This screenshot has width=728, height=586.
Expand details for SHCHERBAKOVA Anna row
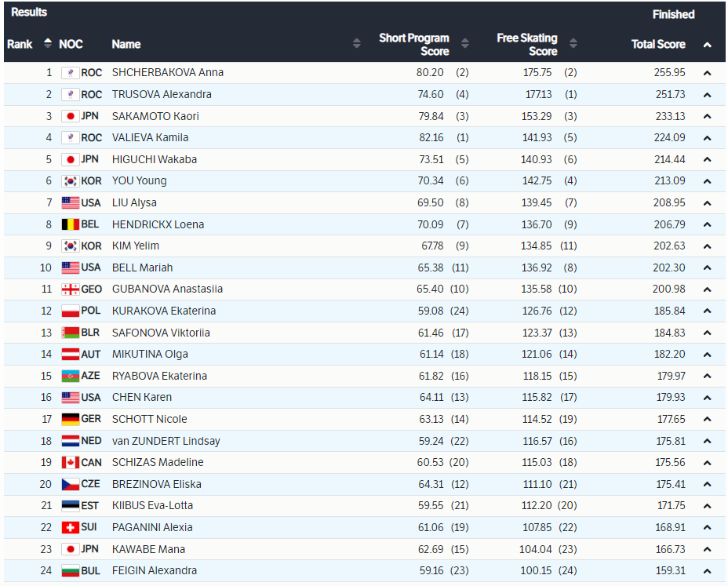pos(707,73)
